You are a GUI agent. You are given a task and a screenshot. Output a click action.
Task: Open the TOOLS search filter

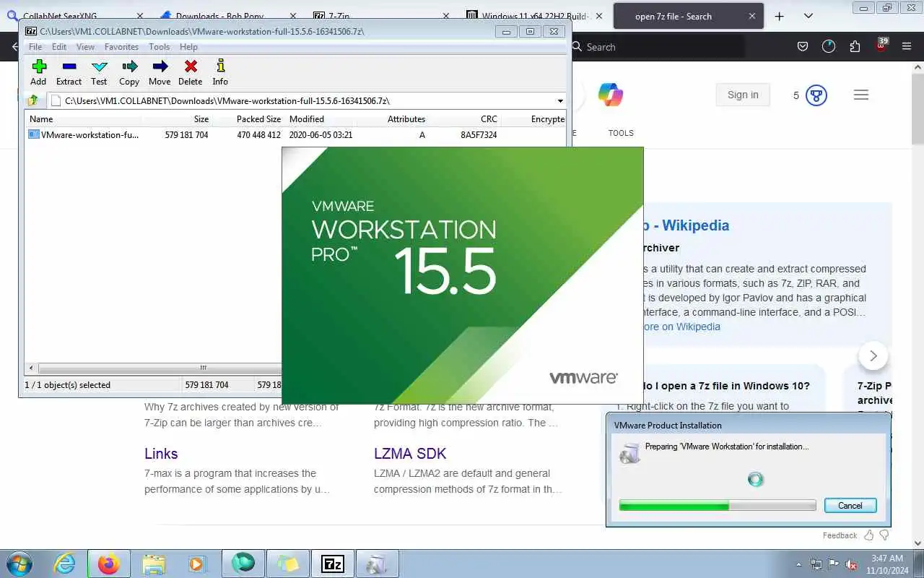pos(621,133)
